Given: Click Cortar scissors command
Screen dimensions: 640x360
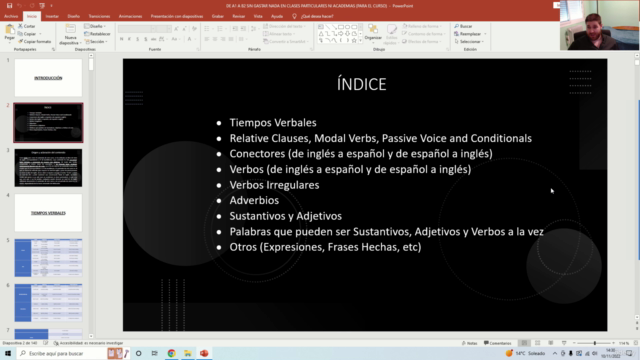Looking at the screenshot, I should tap(27, 26).
